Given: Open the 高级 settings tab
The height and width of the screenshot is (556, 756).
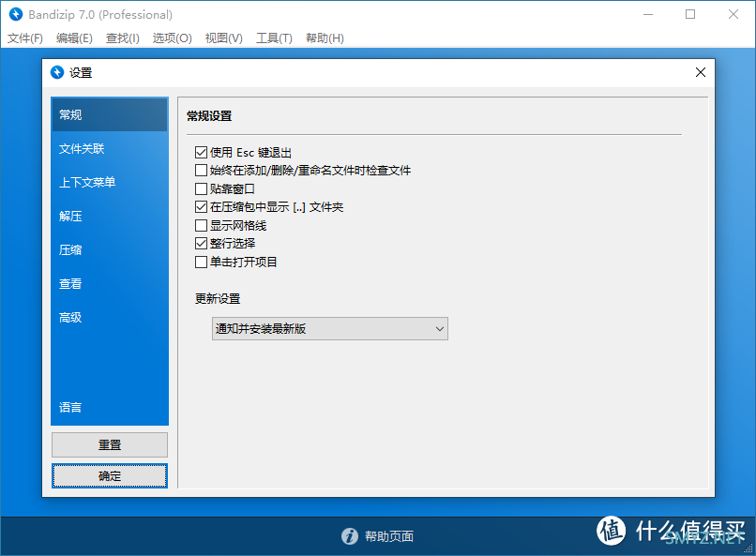Looking at the screenshot, I should click(x=110, y=317).
